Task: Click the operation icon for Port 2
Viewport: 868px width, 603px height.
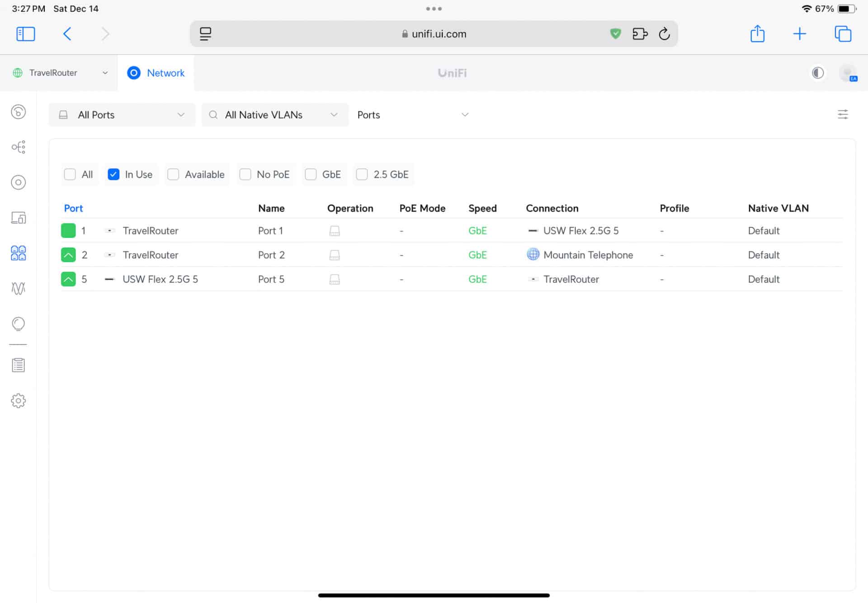Action: pyautogui.click(x=335, y=255)
